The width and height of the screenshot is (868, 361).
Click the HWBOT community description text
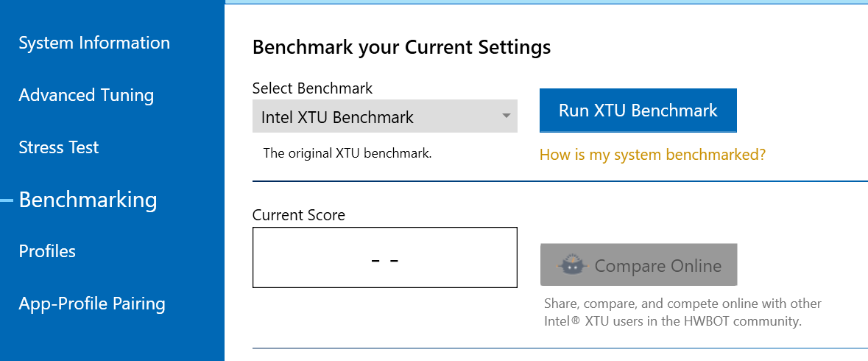coord(682,312)
